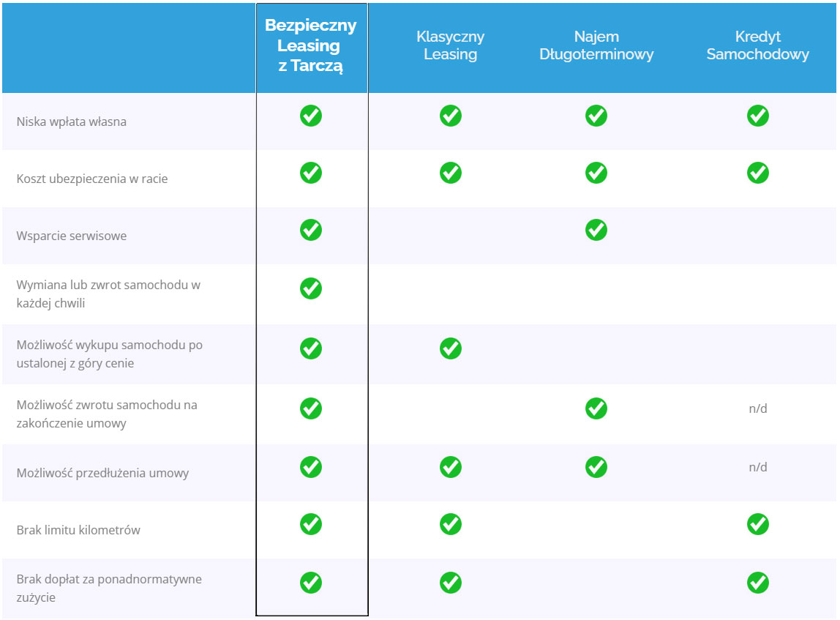Click Klasyczny Leasing checkmark for Możliwość wykupu samochodu

click(x=451, y=348)
